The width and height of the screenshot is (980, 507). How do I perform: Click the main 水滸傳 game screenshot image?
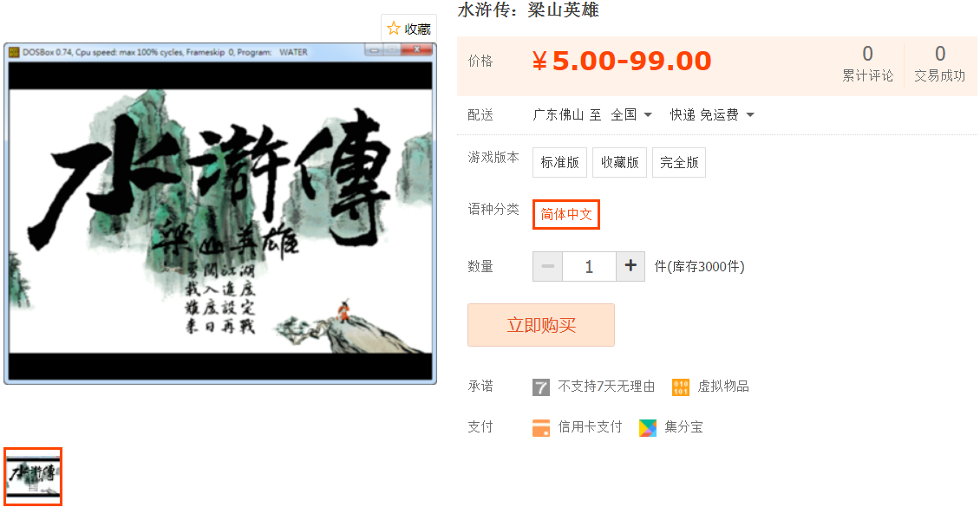tap(220, 213)
